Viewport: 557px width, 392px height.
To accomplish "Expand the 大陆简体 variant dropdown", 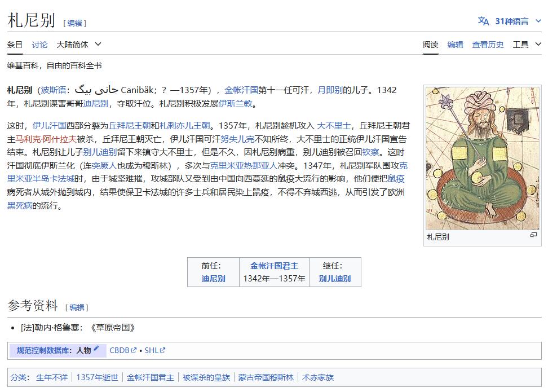I will pos(79,45).
